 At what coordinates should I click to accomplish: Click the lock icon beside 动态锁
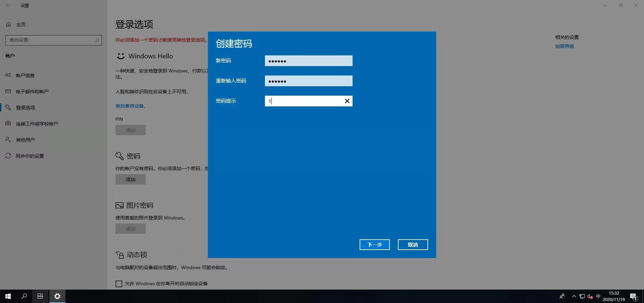tap(120, 255)
